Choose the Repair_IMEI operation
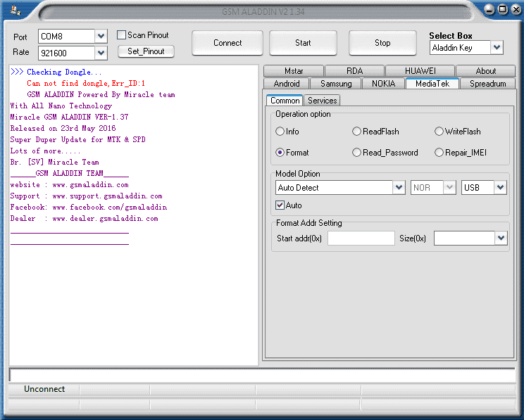Screen dimensions: 524x420 (439, 152)
